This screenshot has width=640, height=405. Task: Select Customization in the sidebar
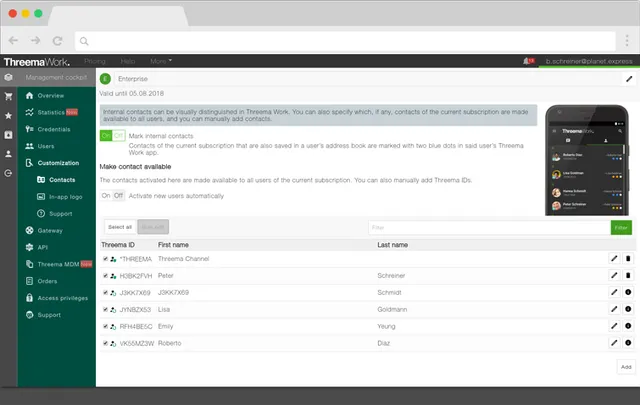coord(56,163)
